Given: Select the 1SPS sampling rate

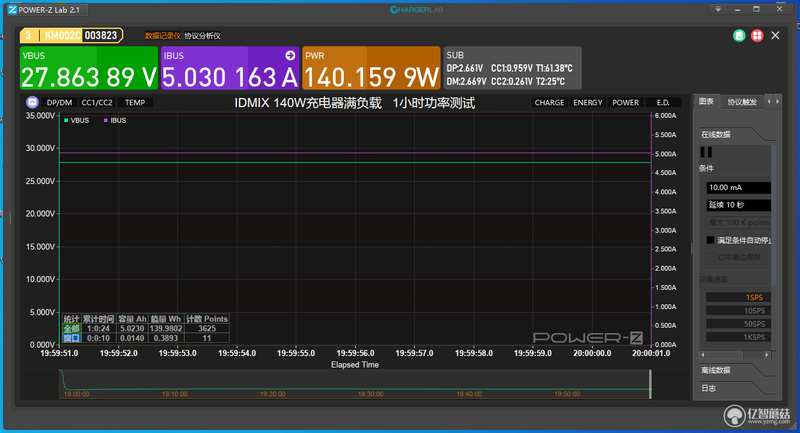Looking at the screenshot, I should pos(738,297).
